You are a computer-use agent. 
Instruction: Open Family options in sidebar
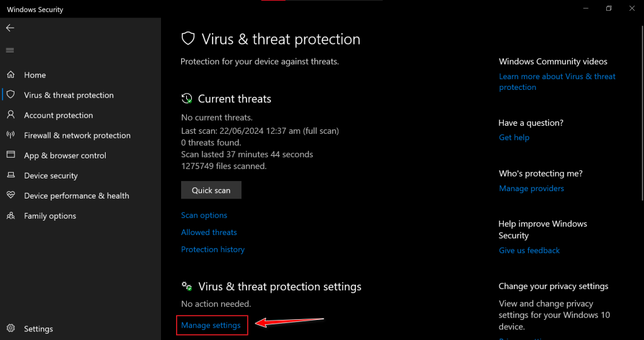tap(50, 216)
